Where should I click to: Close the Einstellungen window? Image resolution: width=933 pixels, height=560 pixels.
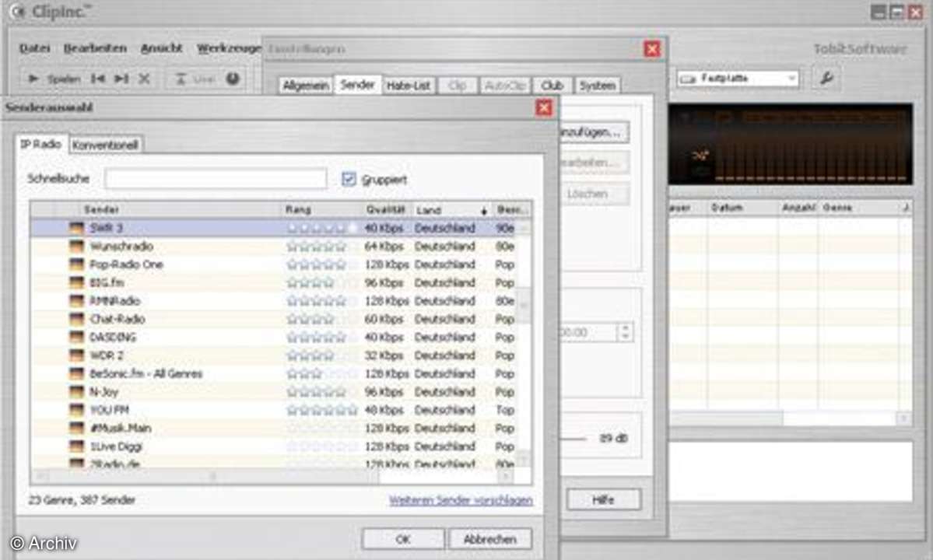(652, 49)
